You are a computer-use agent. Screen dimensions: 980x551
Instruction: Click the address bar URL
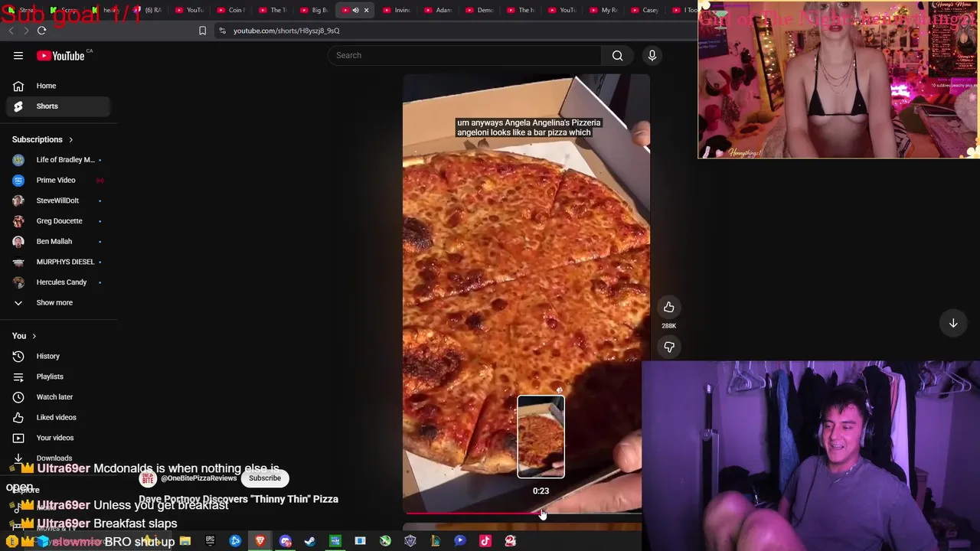pyautogui.click(x=286, y=31)
